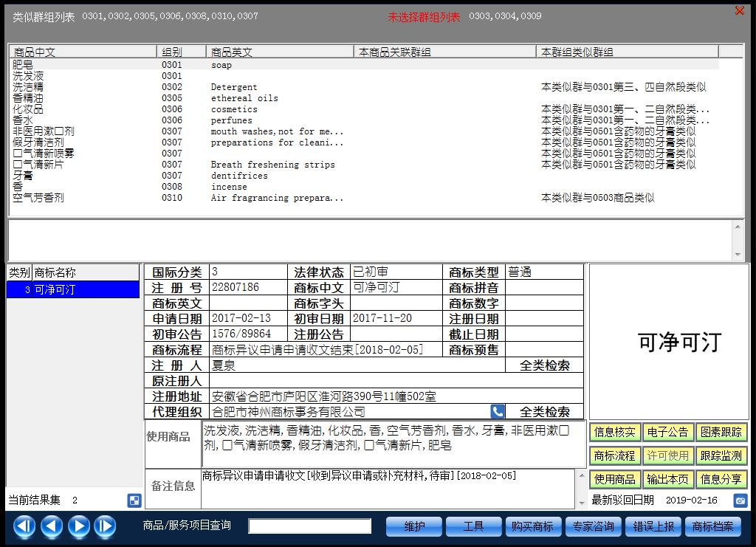Jump to the last record using the skip icon
The image size is (756, 547).
(x=106, y=526)
